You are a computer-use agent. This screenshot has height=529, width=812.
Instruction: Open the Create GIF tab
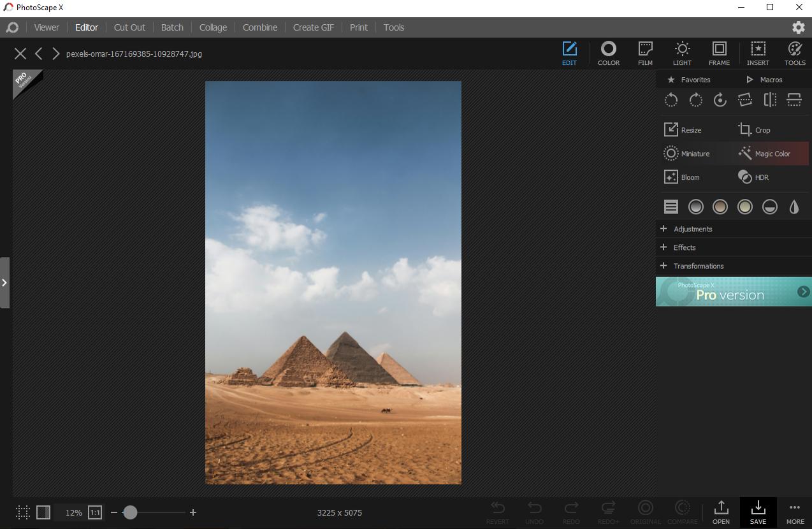(x=313, y=27)
